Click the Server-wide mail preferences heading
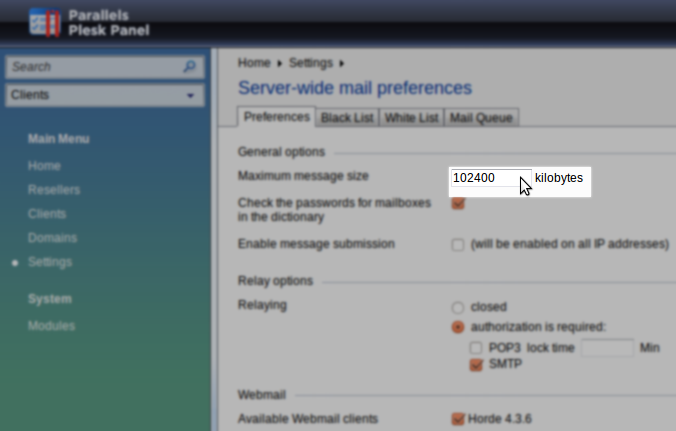Screen dimensions: 676x431 tap(355, 88)
